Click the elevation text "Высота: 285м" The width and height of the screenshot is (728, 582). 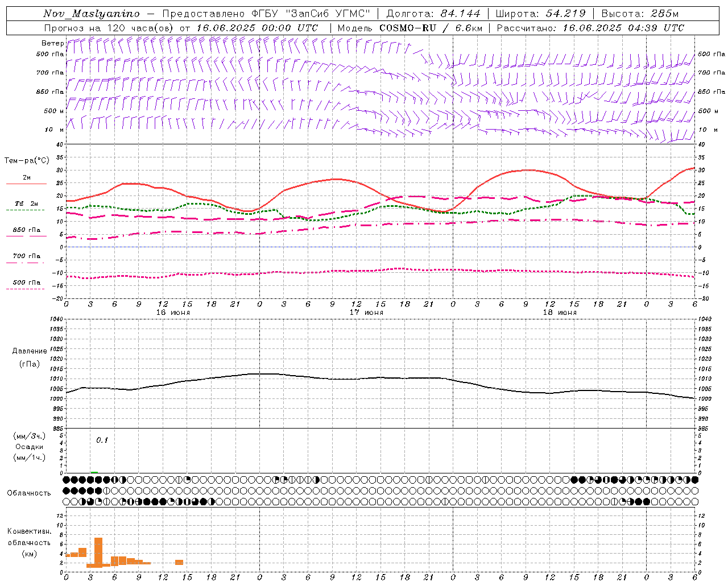(x=640, y=14)
